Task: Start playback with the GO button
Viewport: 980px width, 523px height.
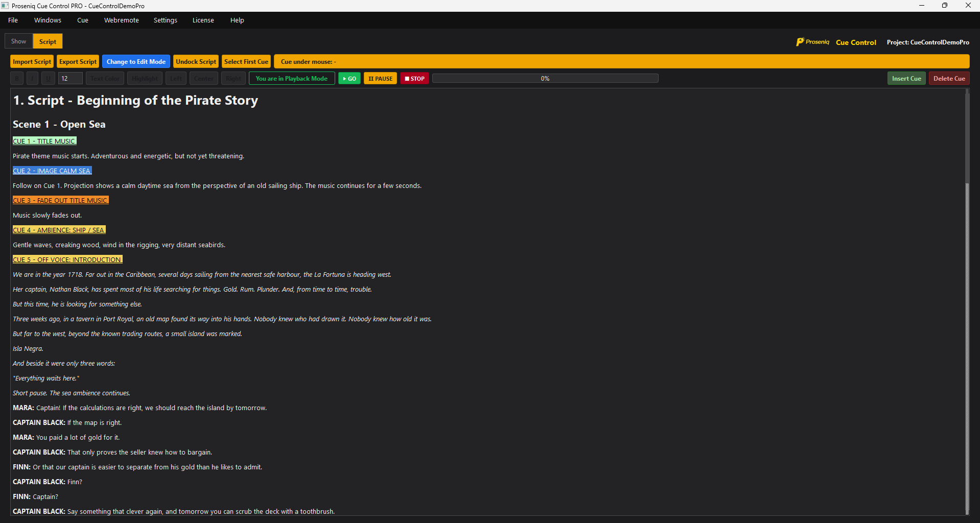Action: [349, 78]
